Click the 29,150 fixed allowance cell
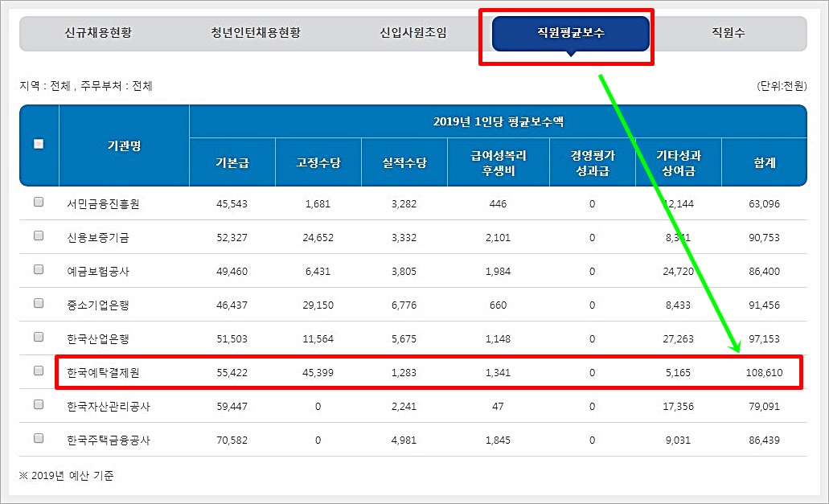The image size is (829, 504). [x=318, y=305]
